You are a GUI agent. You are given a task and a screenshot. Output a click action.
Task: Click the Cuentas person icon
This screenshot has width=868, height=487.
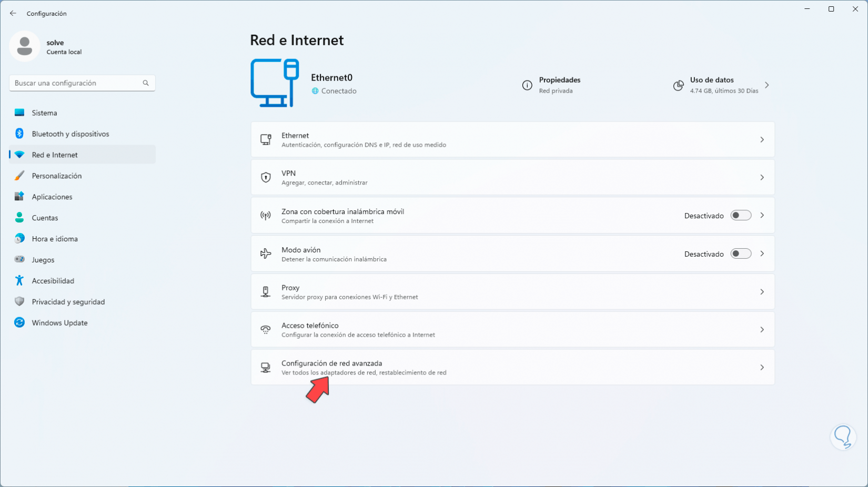(x=19, y=218)
